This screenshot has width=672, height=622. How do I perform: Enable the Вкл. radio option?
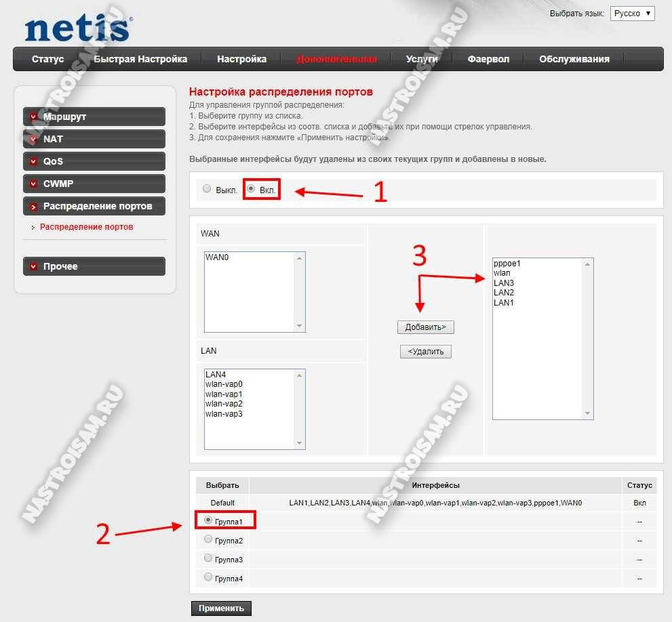[x=251, y=189]
